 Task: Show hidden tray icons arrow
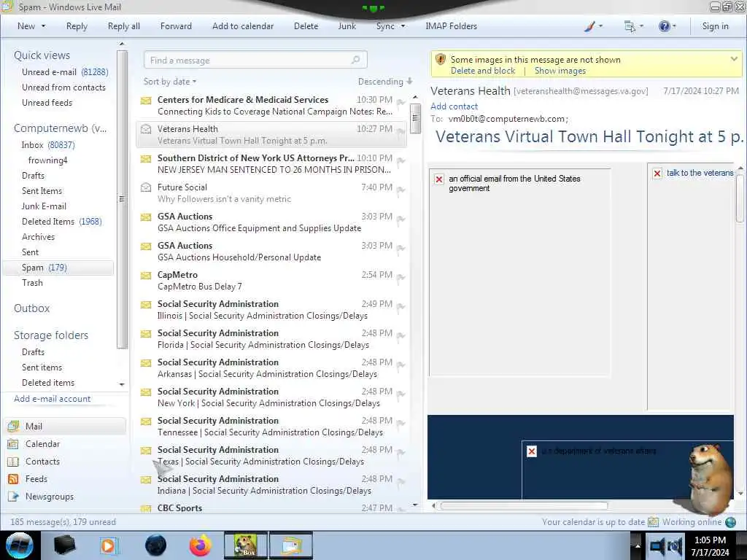click(638, 545)
